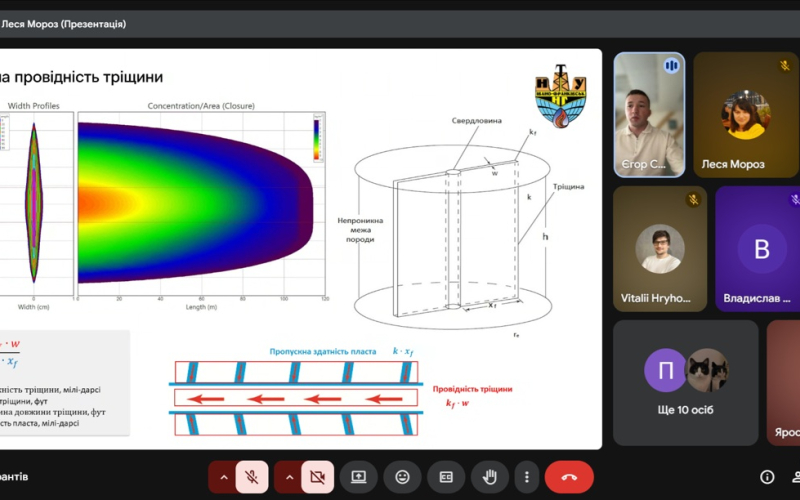Leave the call with red hang-up button

pos(569,477)
